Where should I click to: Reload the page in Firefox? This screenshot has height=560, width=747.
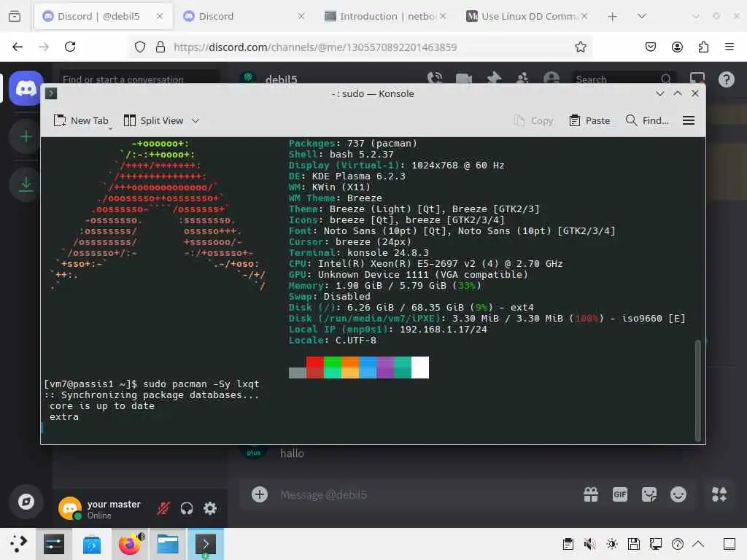point(70,47)
